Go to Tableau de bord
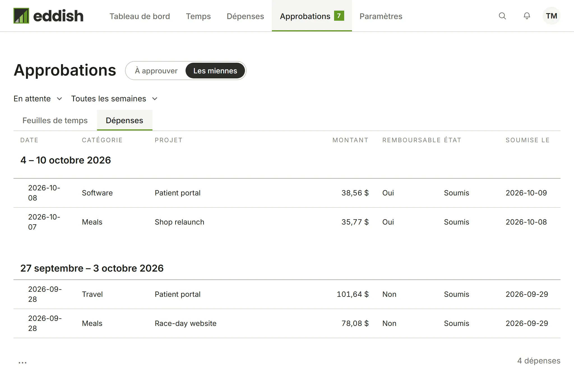 click(140, 16)
